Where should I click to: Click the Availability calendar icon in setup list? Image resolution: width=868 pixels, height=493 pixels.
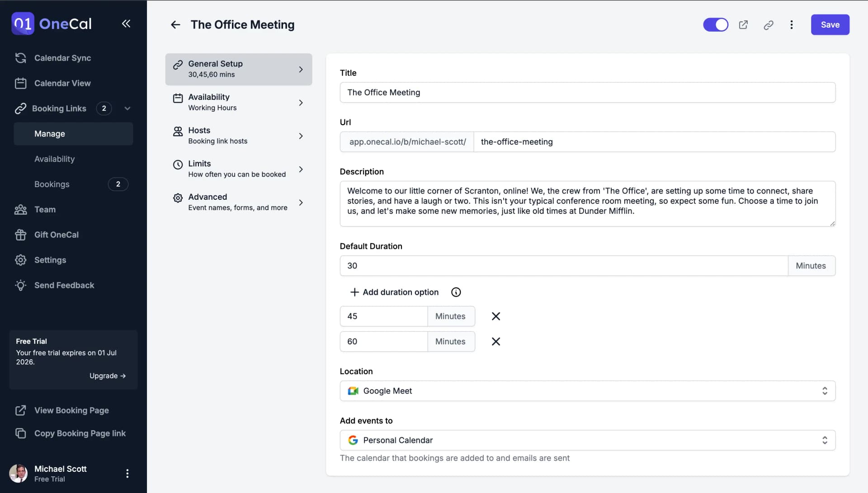pos(178,98)
